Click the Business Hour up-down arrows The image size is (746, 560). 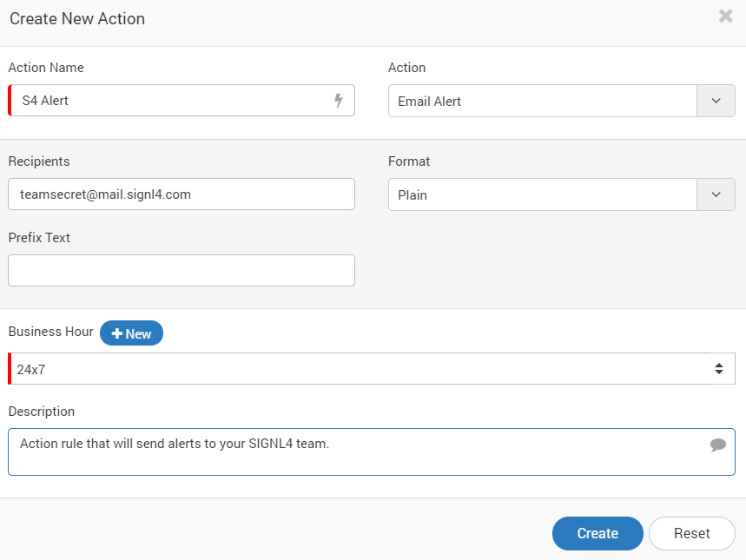[719, 368]
